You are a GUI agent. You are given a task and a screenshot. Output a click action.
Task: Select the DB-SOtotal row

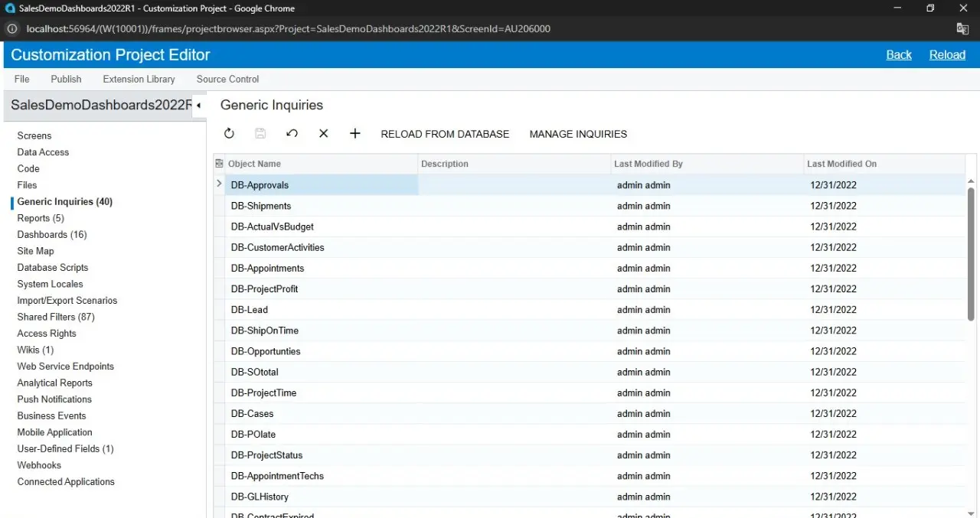click(590, 372)
